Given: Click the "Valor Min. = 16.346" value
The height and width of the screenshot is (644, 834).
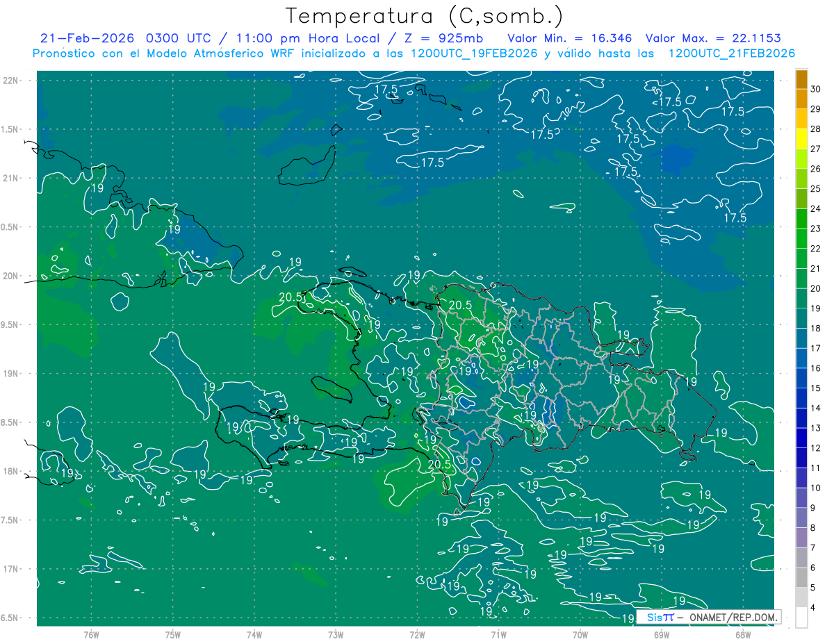Looking at the screenshot, I should coord(570,38).
